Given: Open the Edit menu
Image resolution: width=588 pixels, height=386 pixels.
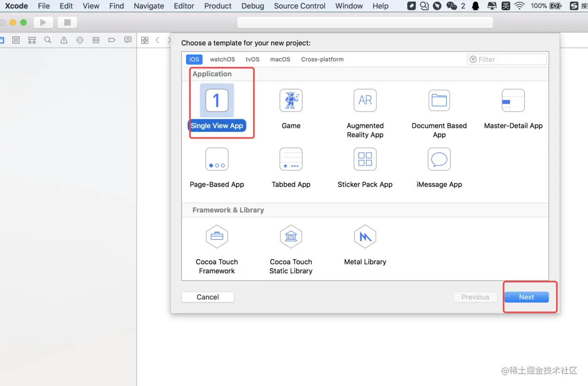Looking at the screenshot, I should (66, 6).
